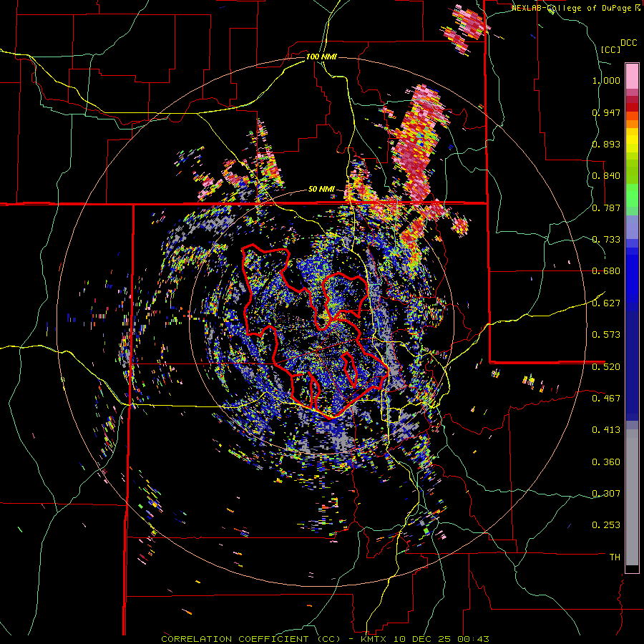Click the 0.840 legend value
This screenshot has width=644, height=644.
click(606, 176)
